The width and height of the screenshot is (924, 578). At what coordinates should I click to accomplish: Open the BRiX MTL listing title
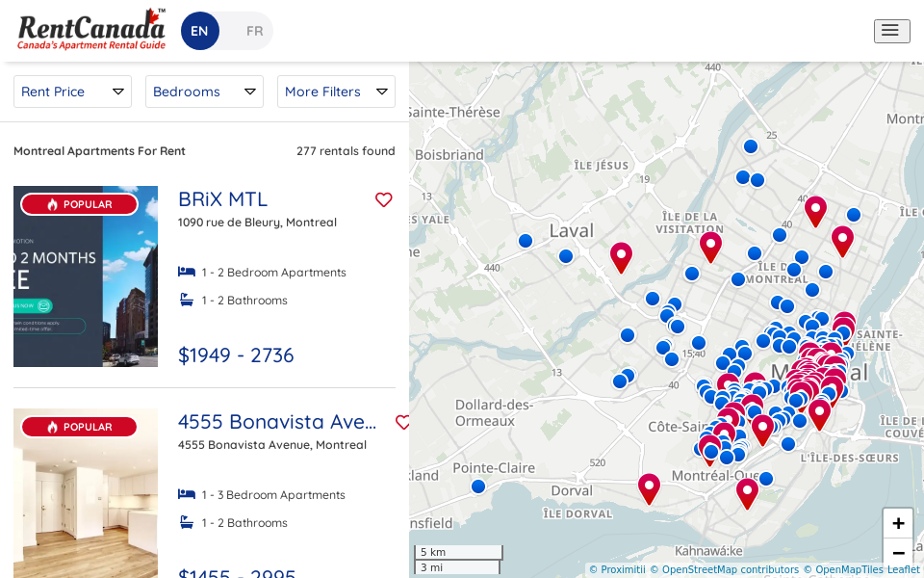(x=222, y=199)
